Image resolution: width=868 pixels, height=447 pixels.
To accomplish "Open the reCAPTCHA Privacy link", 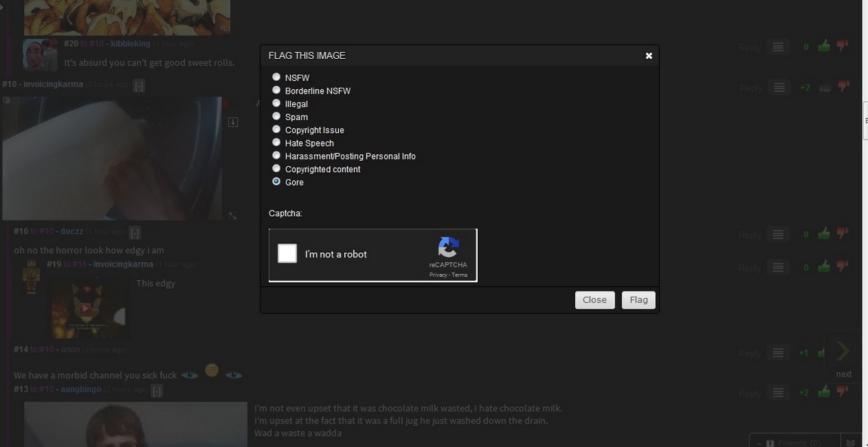I will (x=438, y=275).
